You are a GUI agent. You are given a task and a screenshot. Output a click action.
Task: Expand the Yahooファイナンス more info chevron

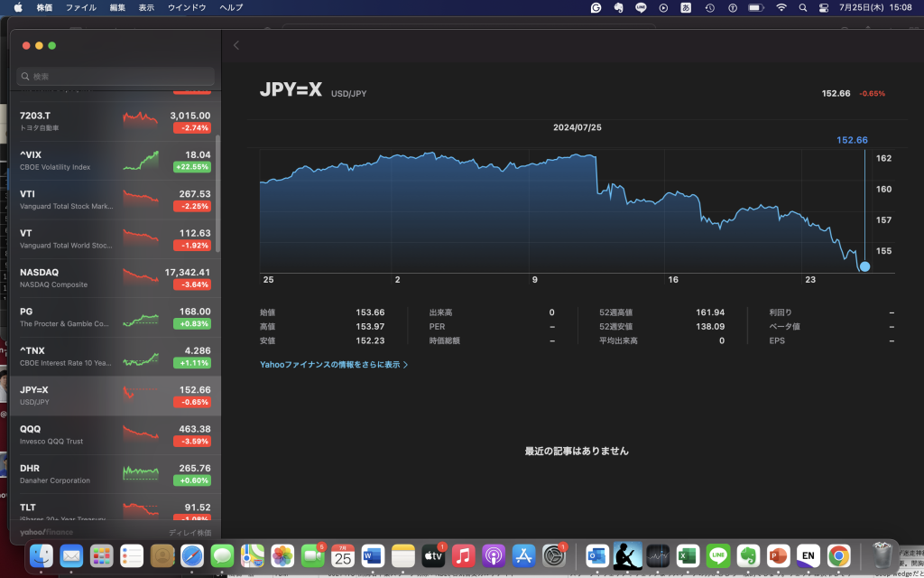(x=405, y=365)
